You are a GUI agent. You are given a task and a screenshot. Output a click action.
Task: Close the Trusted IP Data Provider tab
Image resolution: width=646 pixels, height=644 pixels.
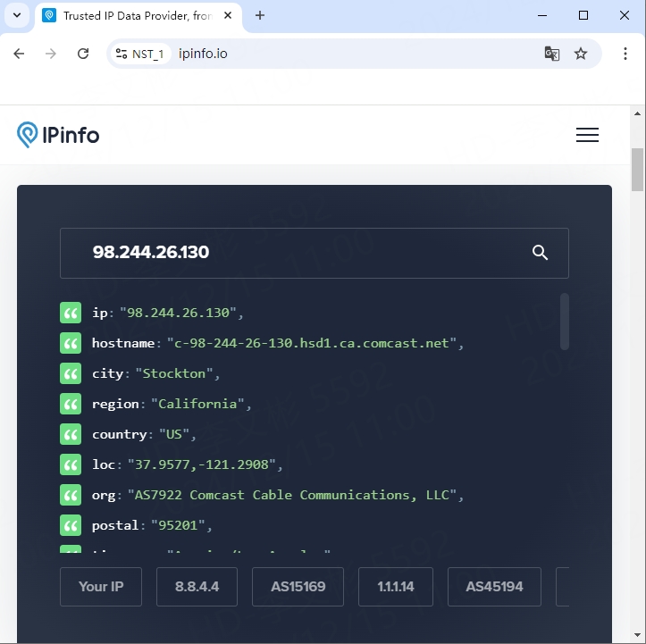[228, 15]
